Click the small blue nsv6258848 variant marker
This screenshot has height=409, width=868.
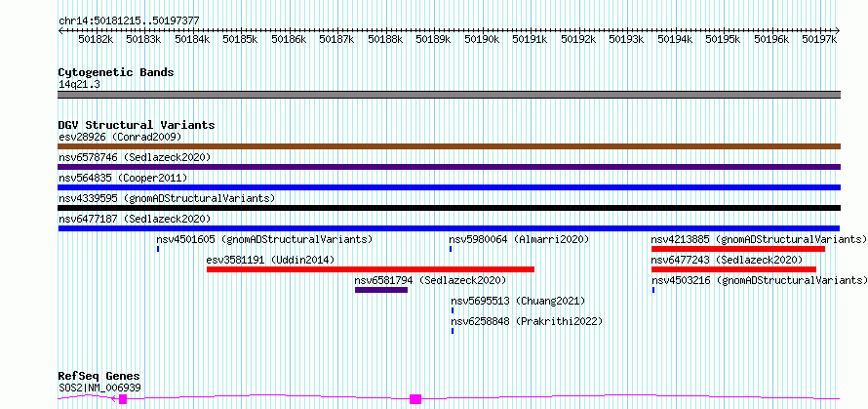(x=453, y=331)
